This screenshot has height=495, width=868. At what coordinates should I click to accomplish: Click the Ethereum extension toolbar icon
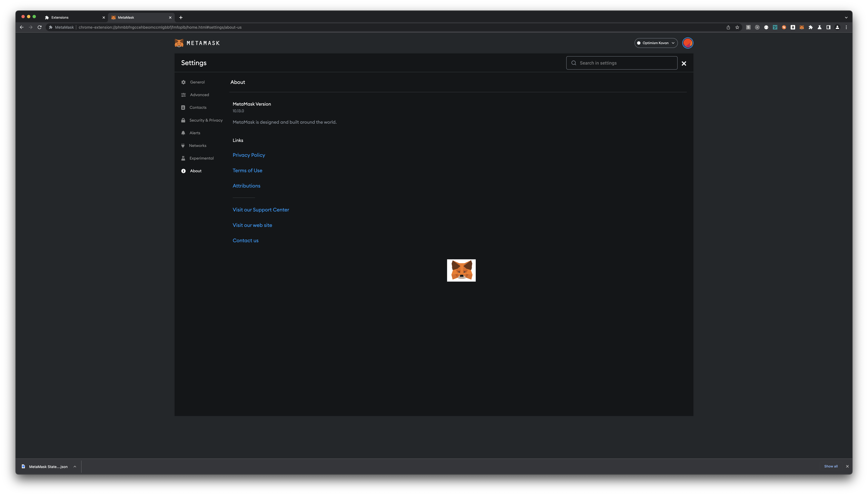click(x=793, y=27)
